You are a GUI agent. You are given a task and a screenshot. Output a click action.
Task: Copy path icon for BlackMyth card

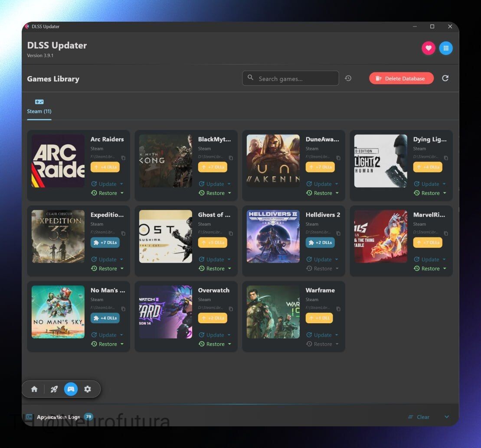point(231,158)
